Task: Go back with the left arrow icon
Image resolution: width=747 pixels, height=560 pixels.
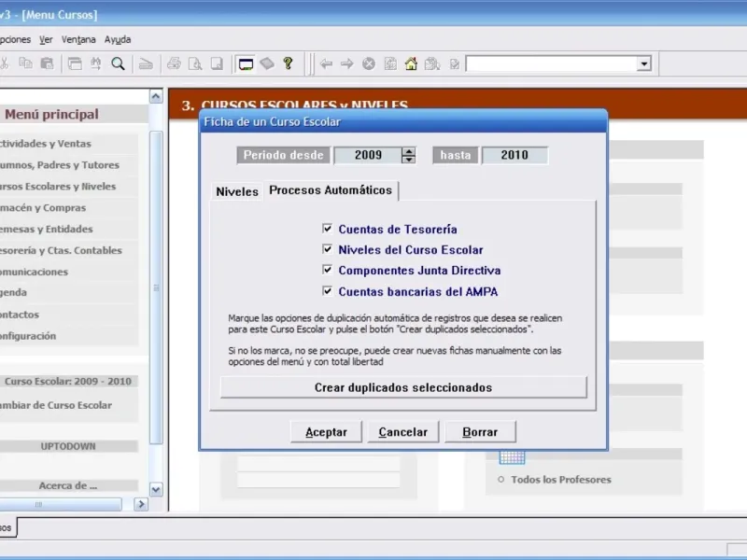Action: coord(326,63)
